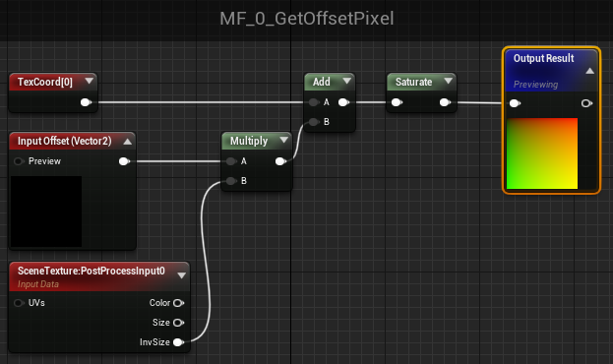Click the SceneTexture UVs input pin

pyautogui.click(x=19, y=303)
